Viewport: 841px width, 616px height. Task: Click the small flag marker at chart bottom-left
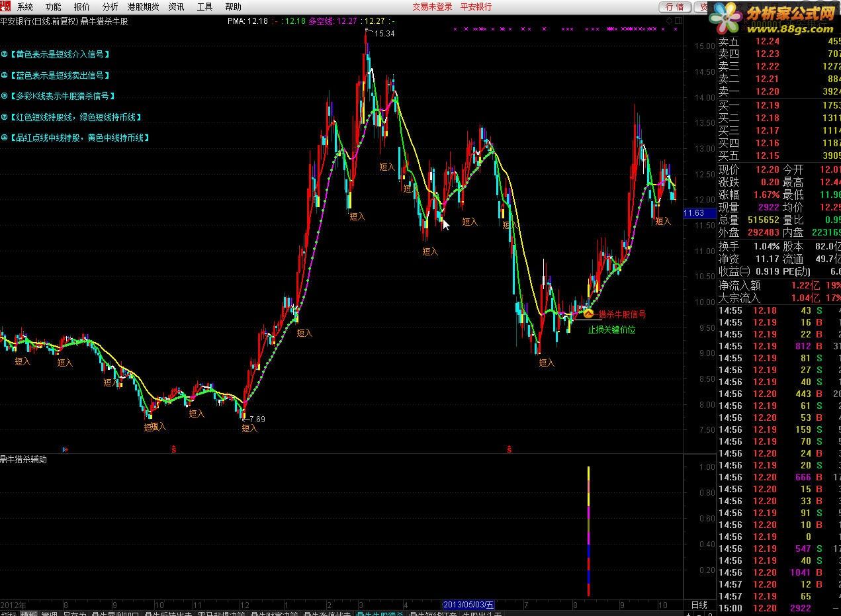coord(65,449)
